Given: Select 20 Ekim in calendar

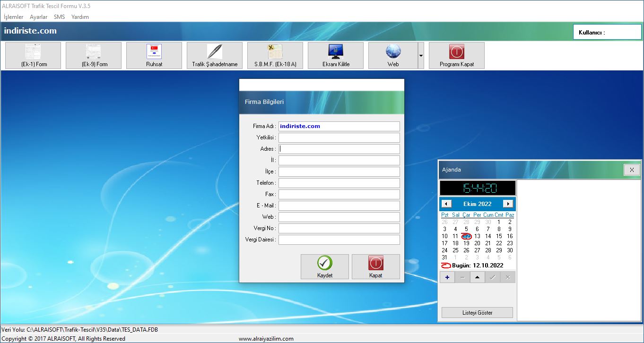Looking at the screenshot, I should click(x=477, y=243).
